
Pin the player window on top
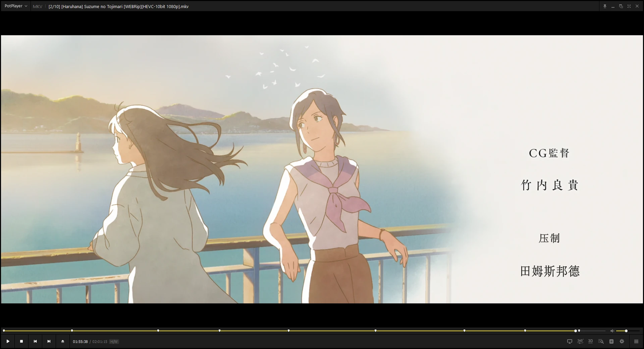[605, 6]
